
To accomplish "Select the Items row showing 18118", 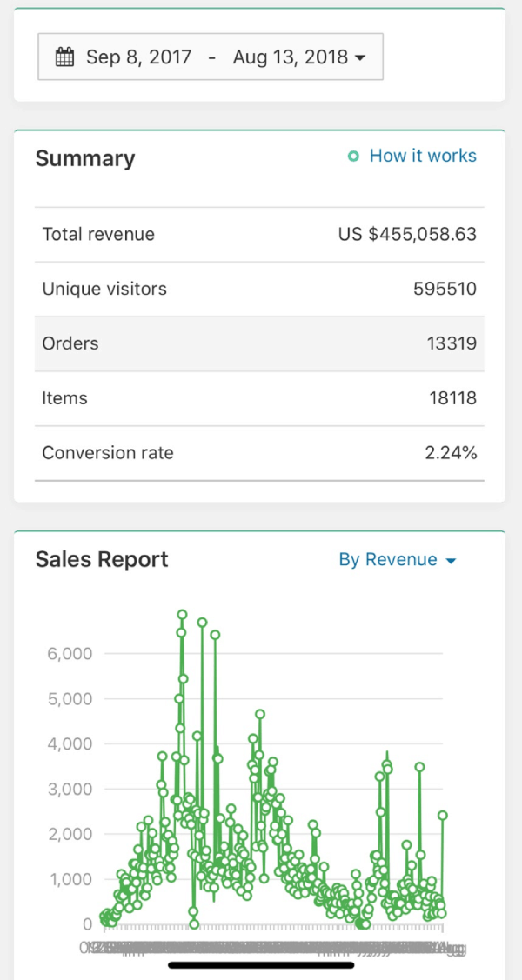I will 259,398.
